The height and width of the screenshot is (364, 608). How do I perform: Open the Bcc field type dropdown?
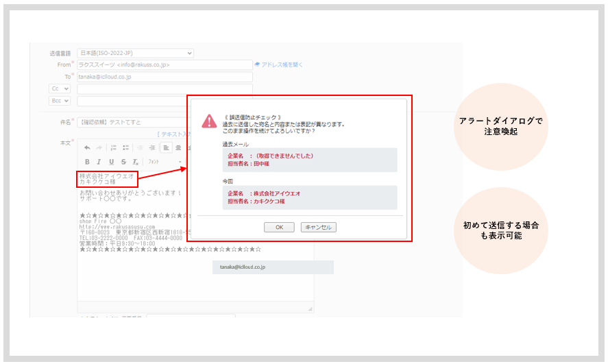[60, 101]
